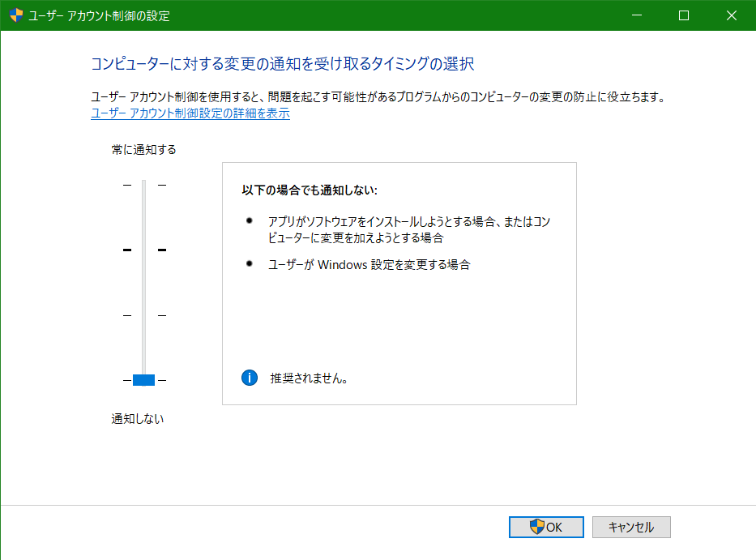Set slider to top tick (always notify)

point(143,185)
